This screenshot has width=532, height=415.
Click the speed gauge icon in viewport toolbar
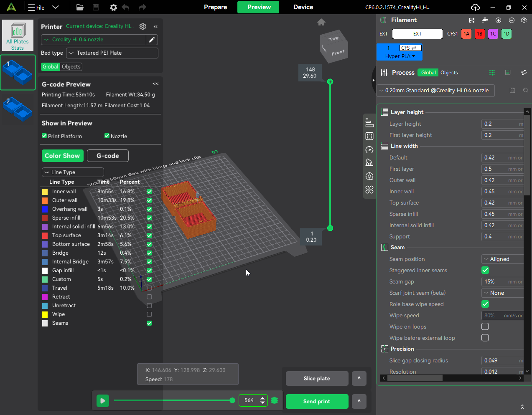(369, 149)
